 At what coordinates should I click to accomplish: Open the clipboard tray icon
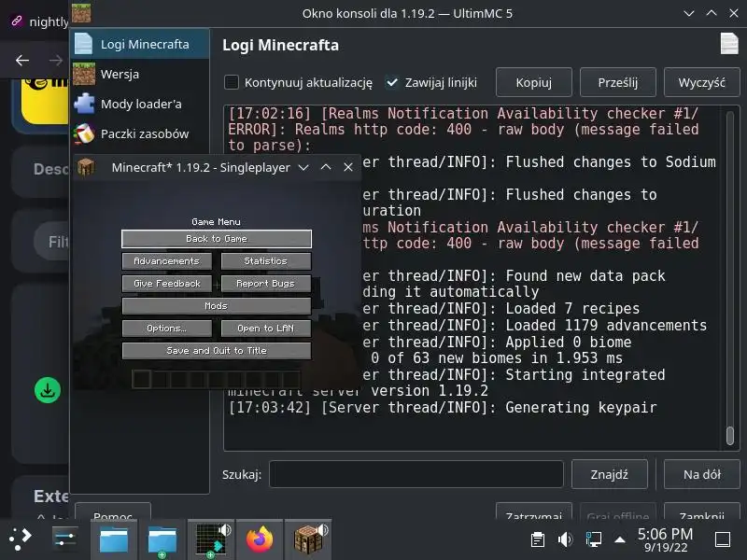(538, 539)
